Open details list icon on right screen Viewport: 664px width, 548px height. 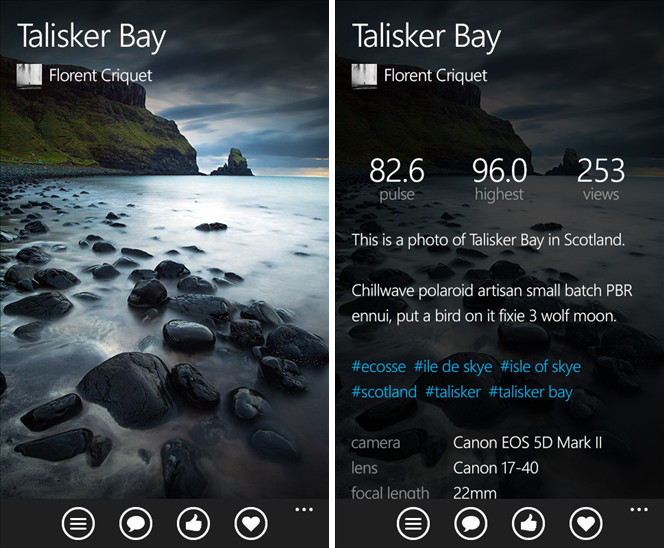point(414,524)
